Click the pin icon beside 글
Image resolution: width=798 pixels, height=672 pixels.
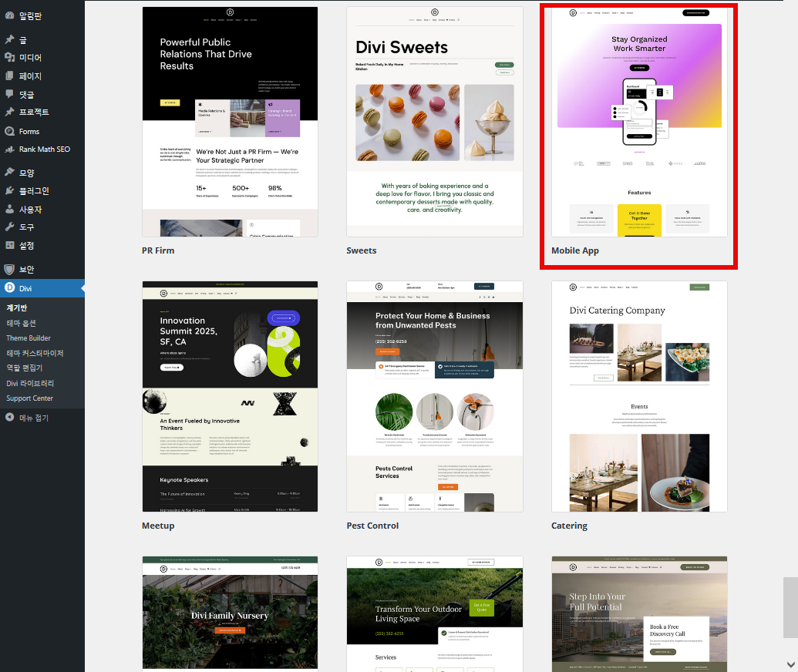[9, 39]
